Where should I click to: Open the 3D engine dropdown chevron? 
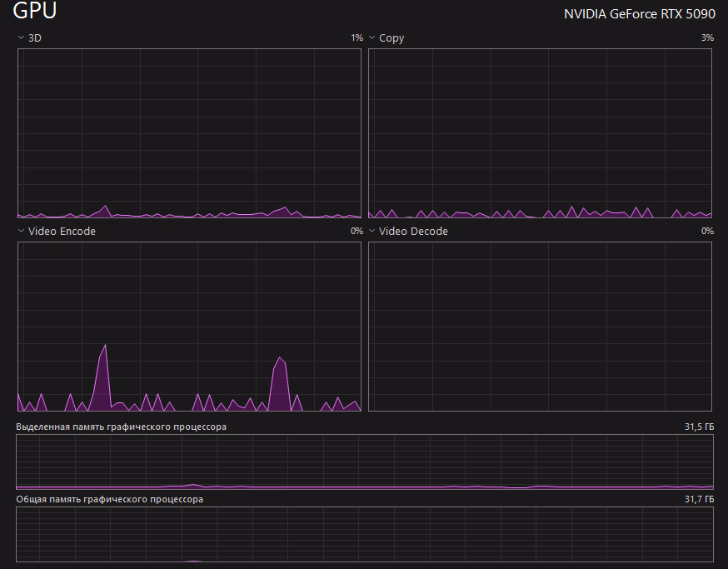[x=21, y=38]
